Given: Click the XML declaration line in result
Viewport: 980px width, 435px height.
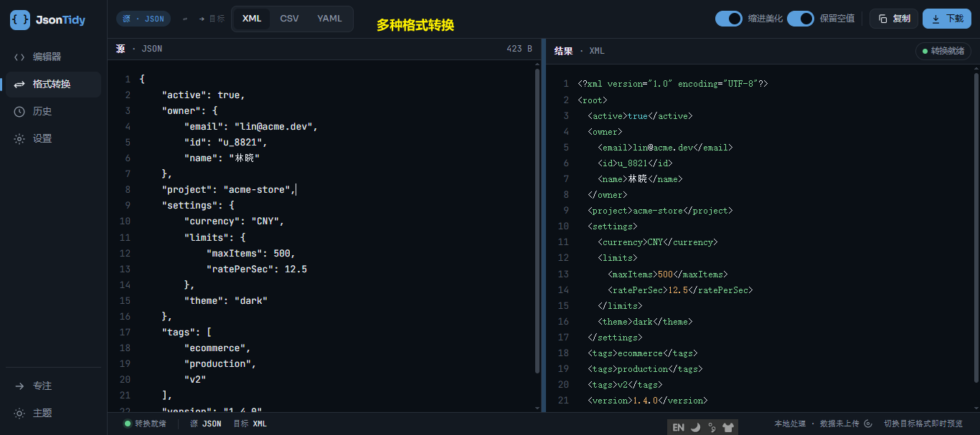Looking at the screenshot, I should [x=673, y=84].
